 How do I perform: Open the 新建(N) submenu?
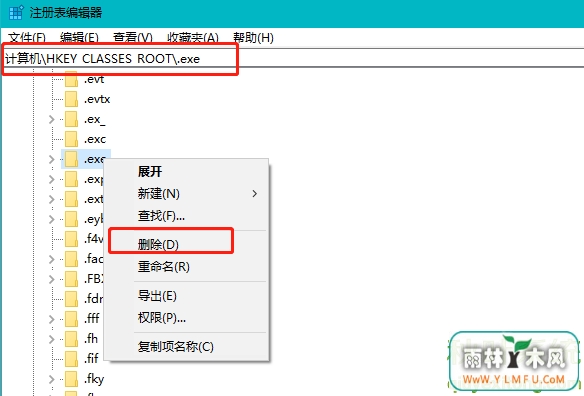click(x=159, y=194)
